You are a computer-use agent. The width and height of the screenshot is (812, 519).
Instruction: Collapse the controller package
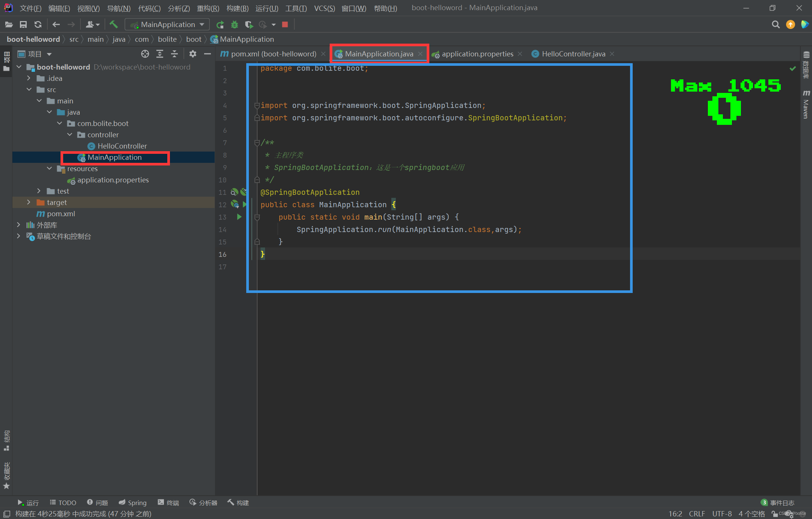[70, 135]
